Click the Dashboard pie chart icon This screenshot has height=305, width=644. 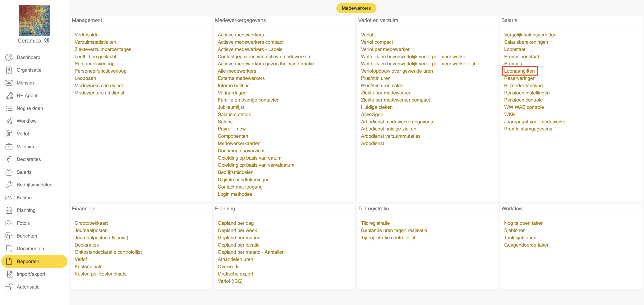pyautogui.click(x=9, y=57)
